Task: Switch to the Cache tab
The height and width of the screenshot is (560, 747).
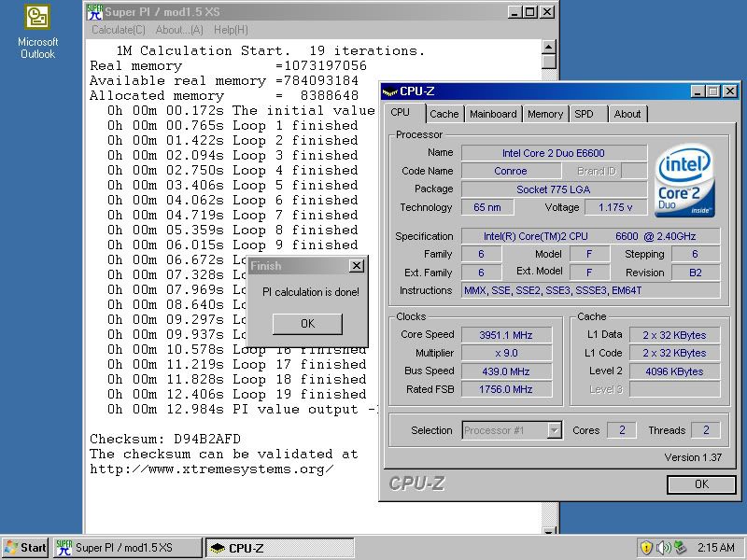Action: coord(444,114)
